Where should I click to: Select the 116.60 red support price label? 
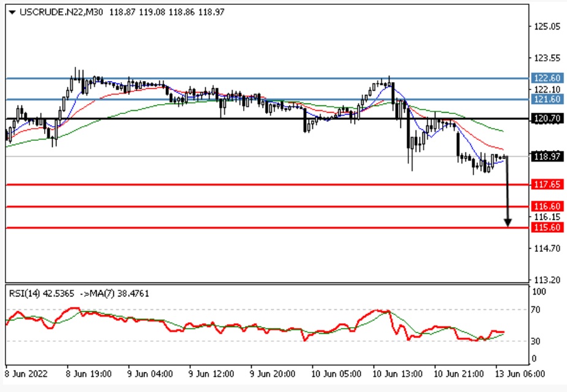[x=547, y=206]
